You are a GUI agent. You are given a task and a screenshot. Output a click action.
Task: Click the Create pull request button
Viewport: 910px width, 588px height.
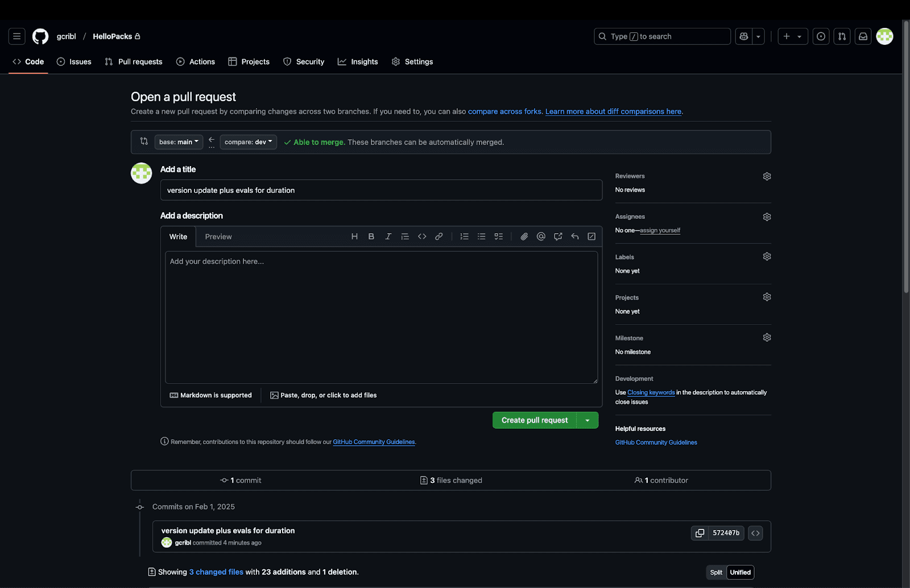534,420
